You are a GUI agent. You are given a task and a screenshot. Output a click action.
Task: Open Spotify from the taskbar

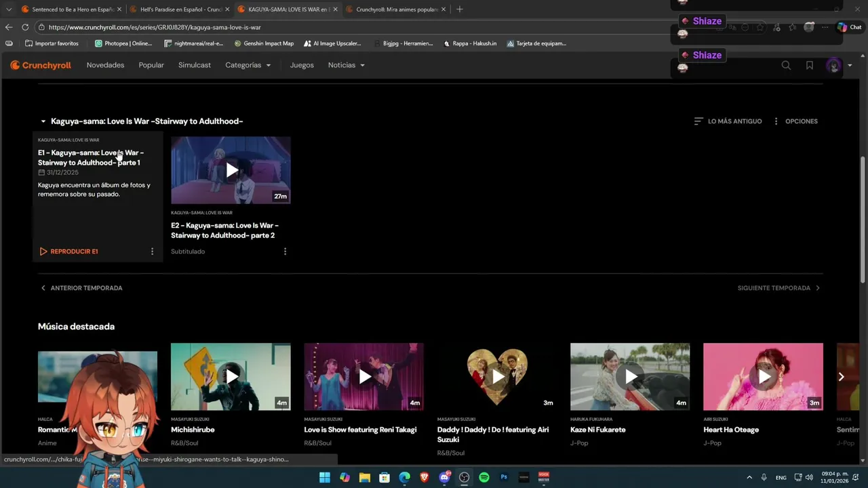point(484,477)
